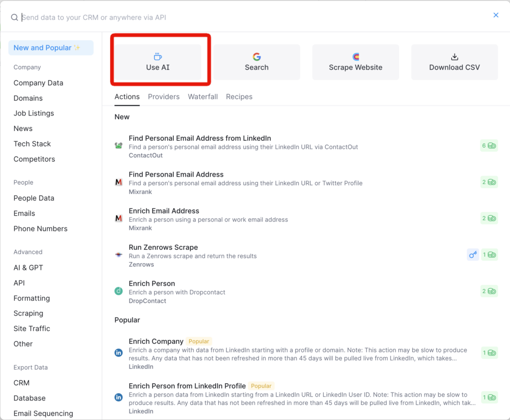
Task: Select Enrich Email Address action
Action: pos(306,219)
